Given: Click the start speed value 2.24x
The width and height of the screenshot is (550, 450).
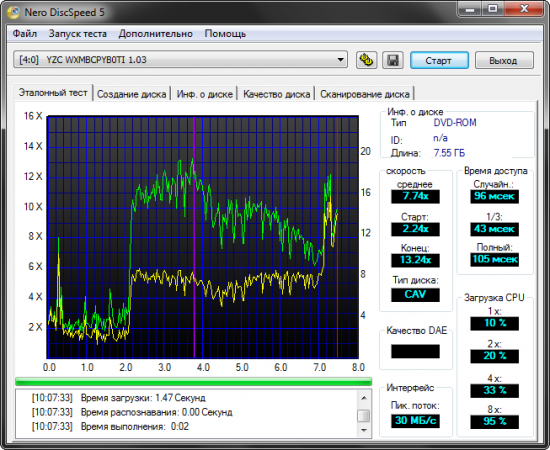Looking at the screenshot, I should coord(415,229).
